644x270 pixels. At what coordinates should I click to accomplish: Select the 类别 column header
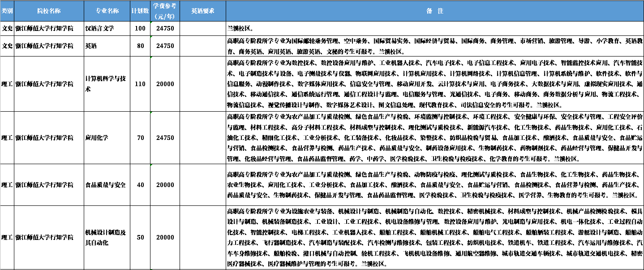click(x=7, y=11)
